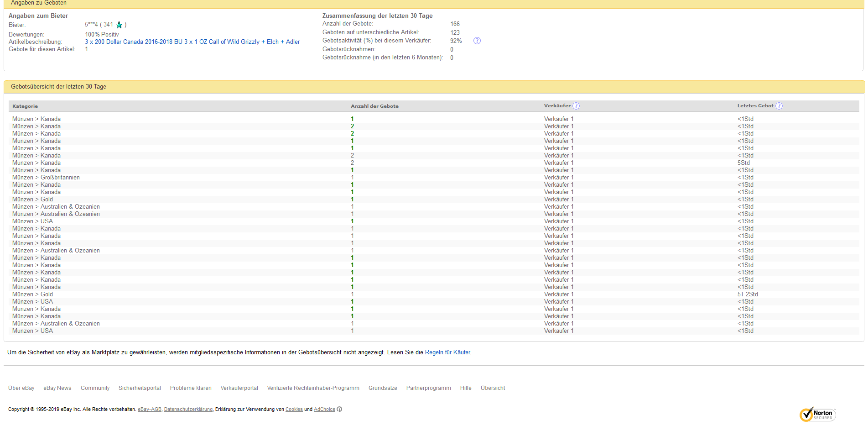Open Regeln für Käufer link
The height and width of the screenshot is (431, 868).
447,352
